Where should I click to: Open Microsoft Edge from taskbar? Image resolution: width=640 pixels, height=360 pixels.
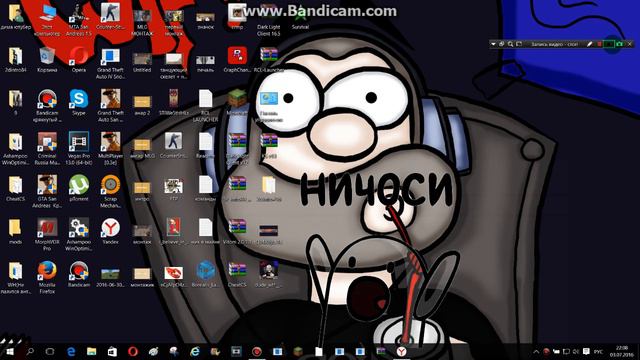(x=71, y=351)
